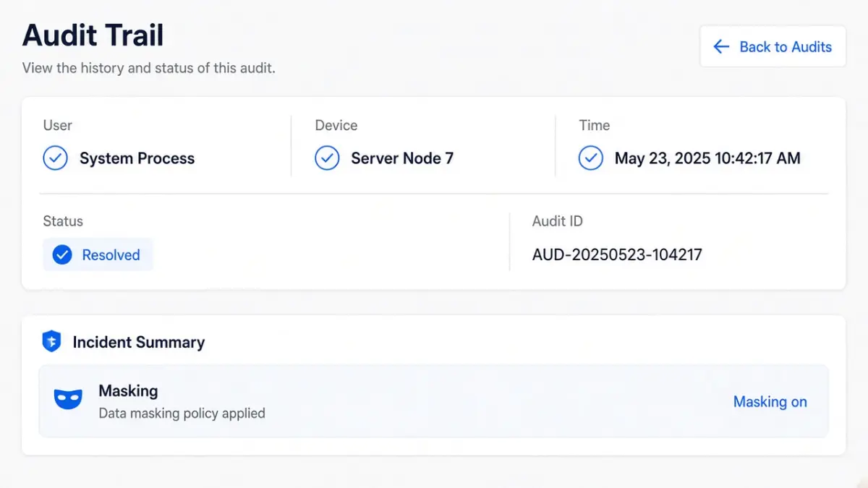
Task: Click the shield icon next to Incident Summary
Action: 51,342
